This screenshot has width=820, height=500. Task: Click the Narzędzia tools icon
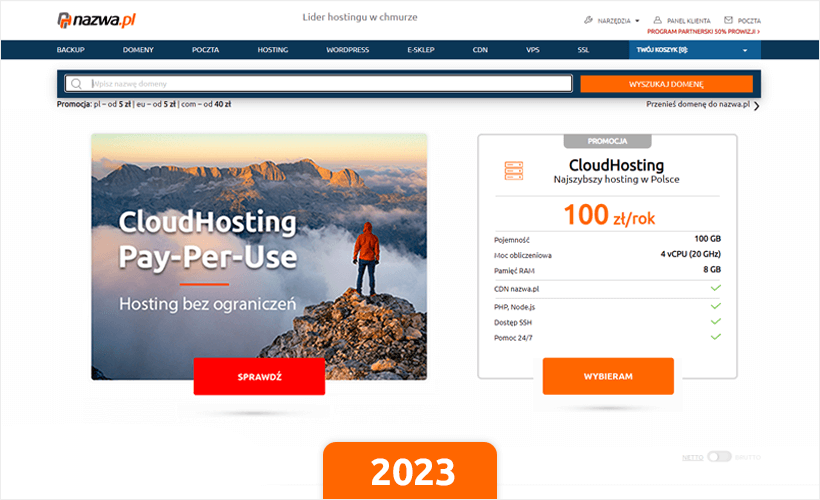pyautogui.click(x=588, y=20)
